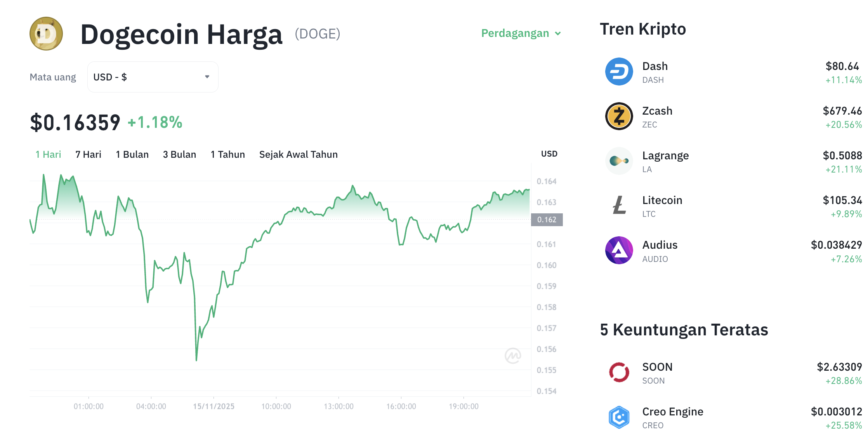Screen dimensions: 868x443
Task: Select the Audius coin icon
Action: point(619,250)
